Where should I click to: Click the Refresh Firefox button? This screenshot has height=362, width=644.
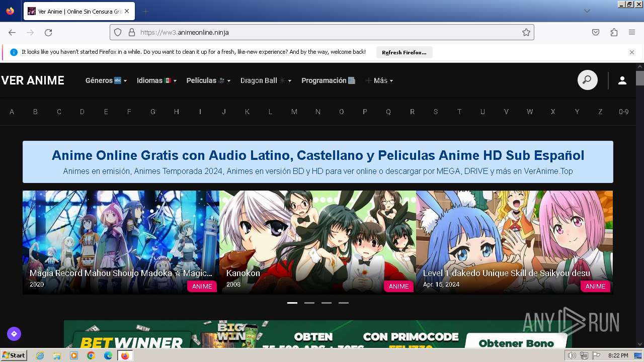click(404, 52)
